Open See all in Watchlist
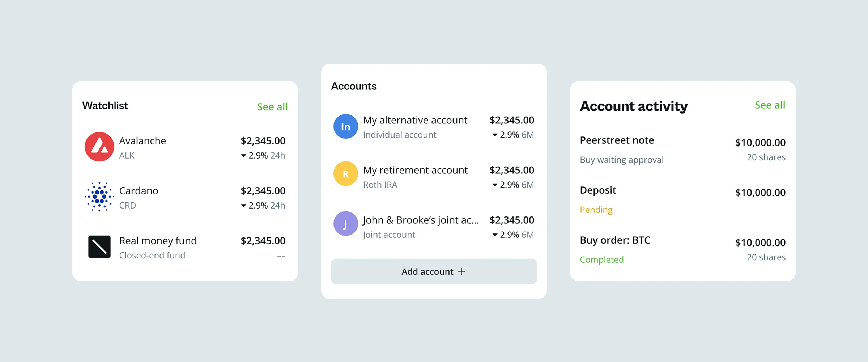The height and width of the screenshot is (362, 868). point(272,107)
